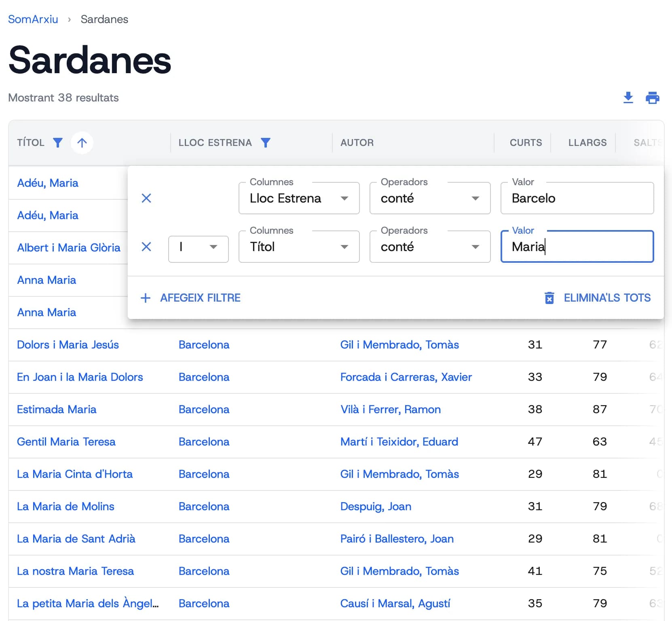The width and height of the screenshot is (672, 621).
Task: Open the Operadors dropdown in second filter row
Action: [430, 247]
